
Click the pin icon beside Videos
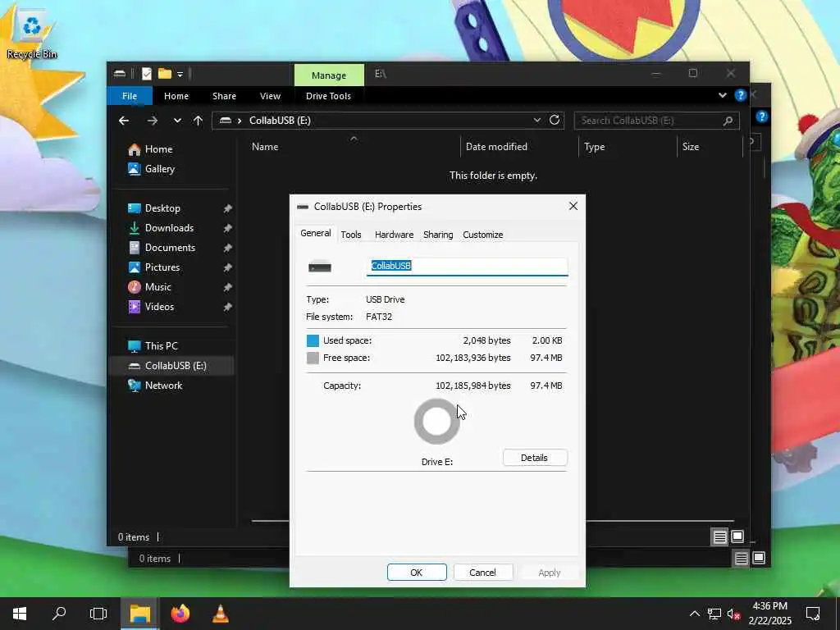(228, 307)
